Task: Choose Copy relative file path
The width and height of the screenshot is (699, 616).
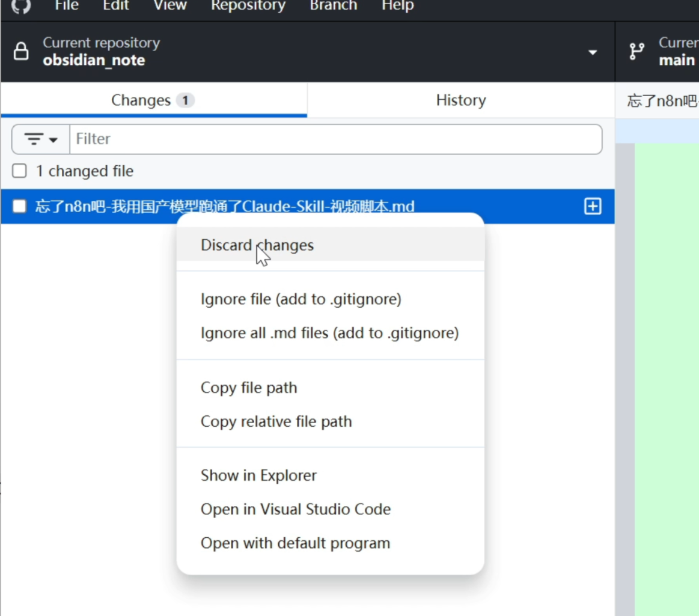Action: coord(331,421)
